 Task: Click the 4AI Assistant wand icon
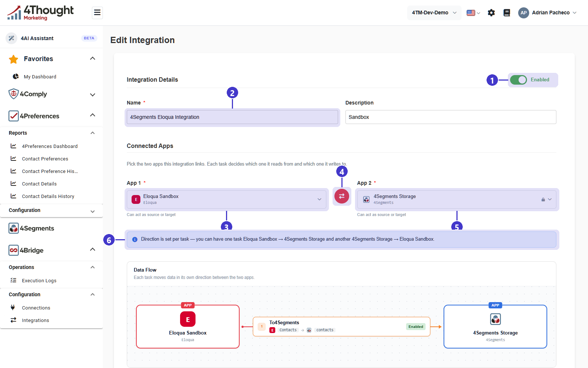tap(11, 38)
